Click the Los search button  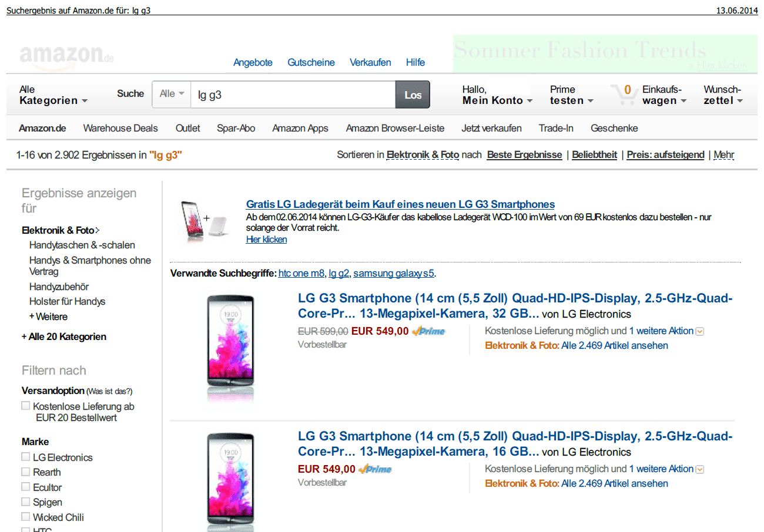point(413,95)
